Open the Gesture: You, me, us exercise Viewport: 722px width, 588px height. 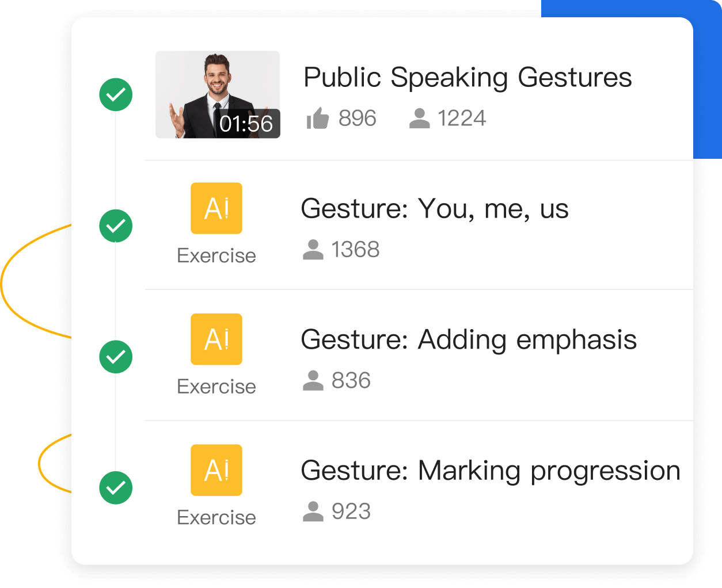(x=435, y=209)
